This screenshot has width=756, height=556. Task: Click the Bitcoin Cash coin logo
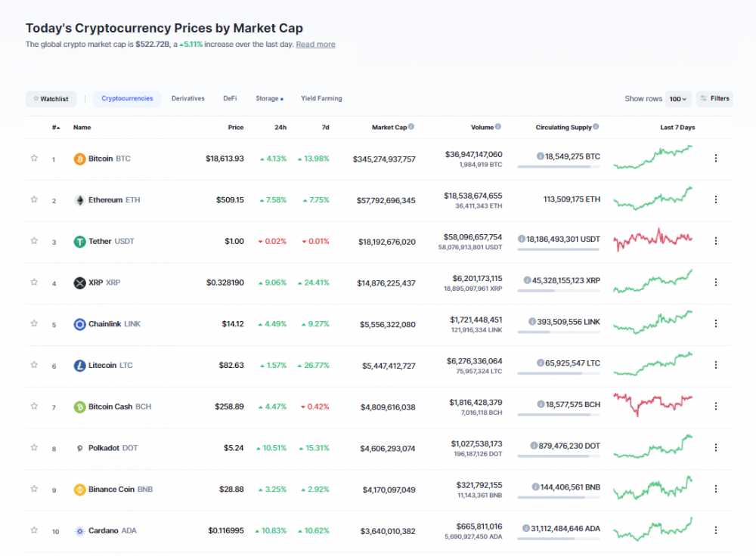pyautogui.click(x=79, y=407)
